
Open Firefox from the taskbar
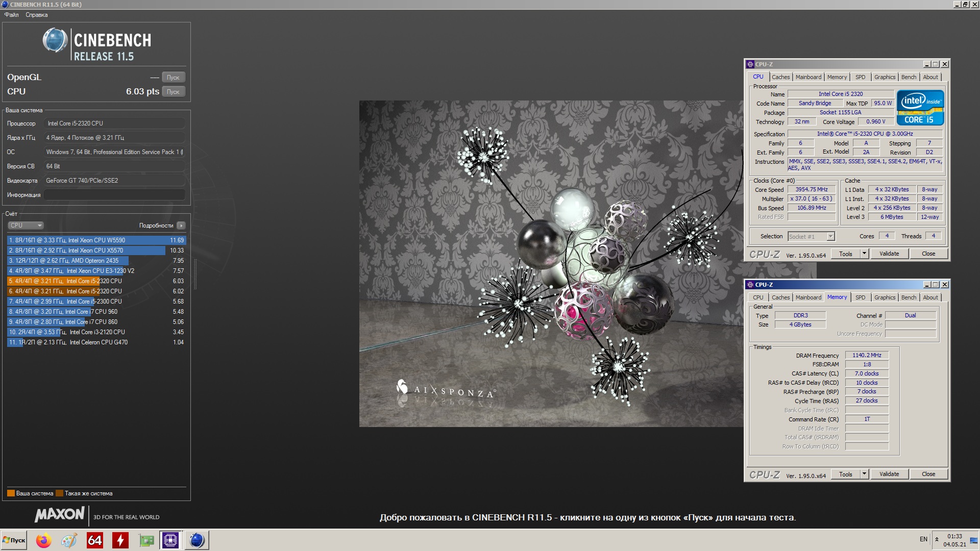pyautogui.click(x=44, y=540)
